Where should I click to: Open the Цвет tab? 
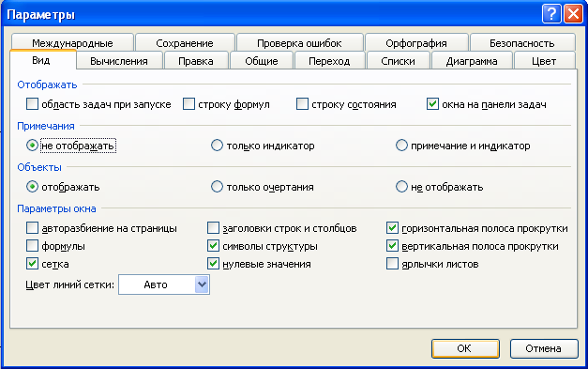(x=544, y=61)
